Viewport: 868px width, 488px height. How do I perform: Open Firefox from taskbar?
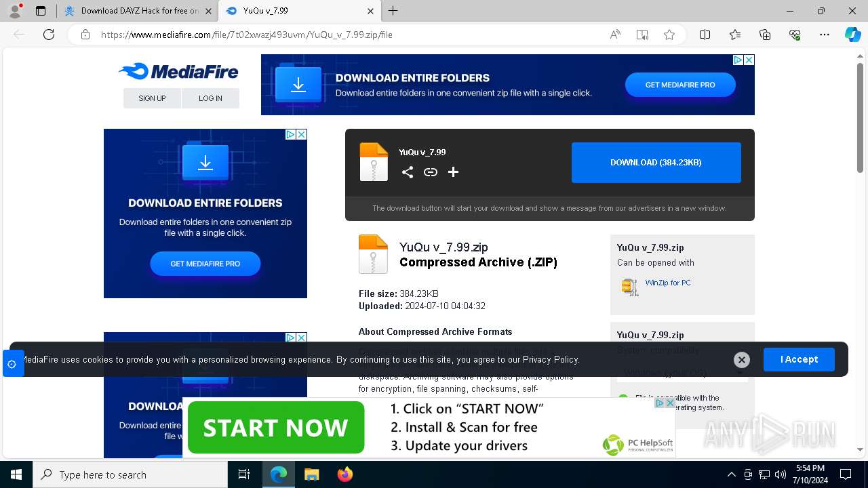pos(345,474)
